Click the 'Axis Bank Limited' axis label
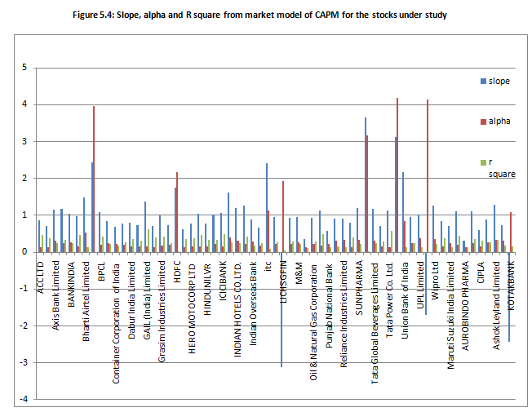532x412 pixels. tap(55, 295)
